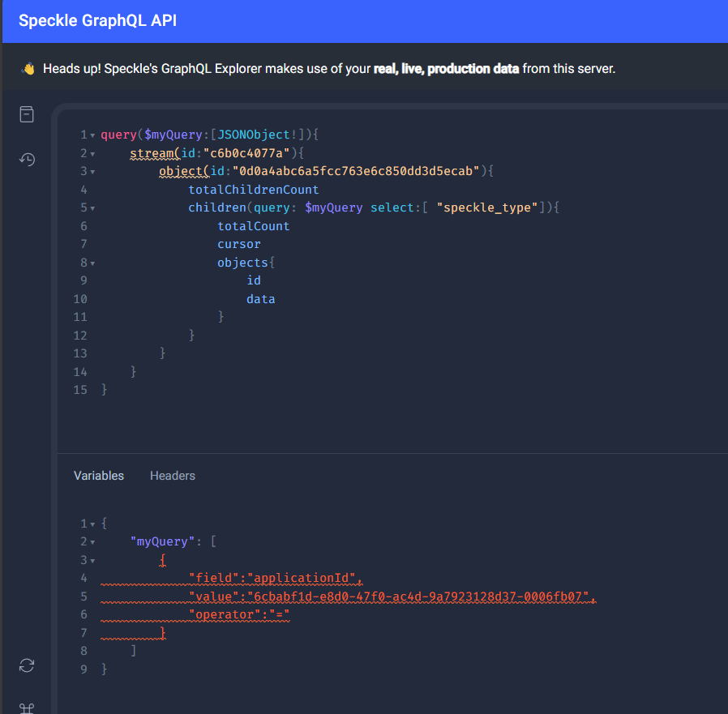Image resolution: width=728 pixels, height=714 pixels.
Task: Switch to the Headers tab
Action: (x=172, y=476)
